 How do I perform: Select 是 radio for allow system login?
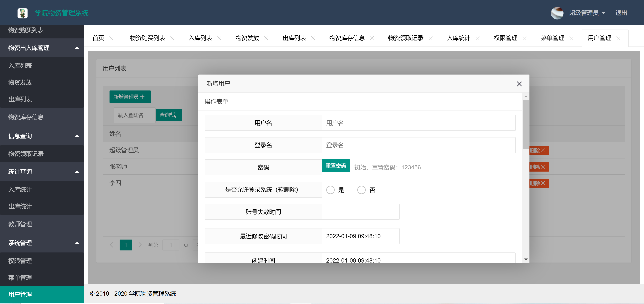click(331, 190)
